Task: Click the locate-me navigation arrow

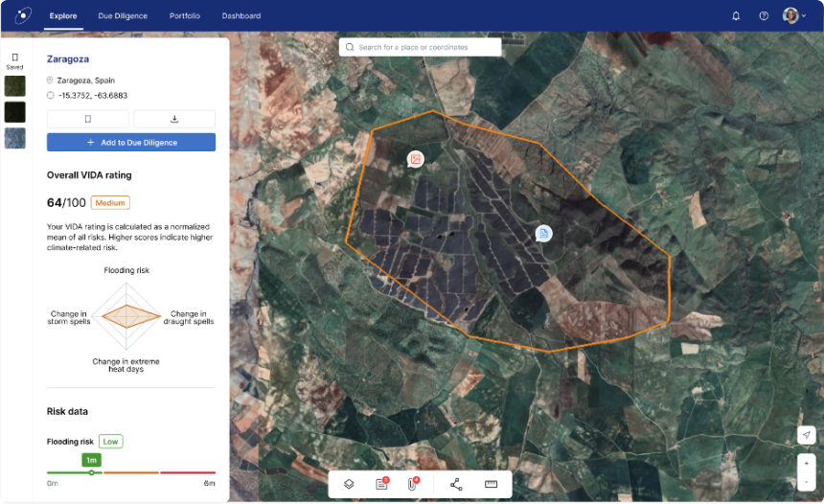Action: (x=806, y=435)
